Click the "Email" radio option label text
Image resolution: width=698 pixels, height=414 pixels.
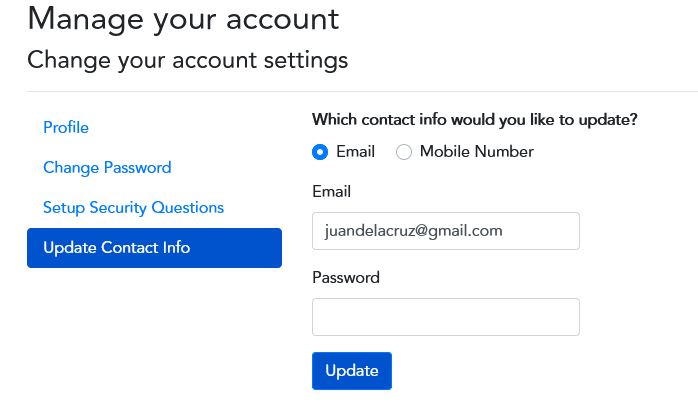[x=355, y=152]
